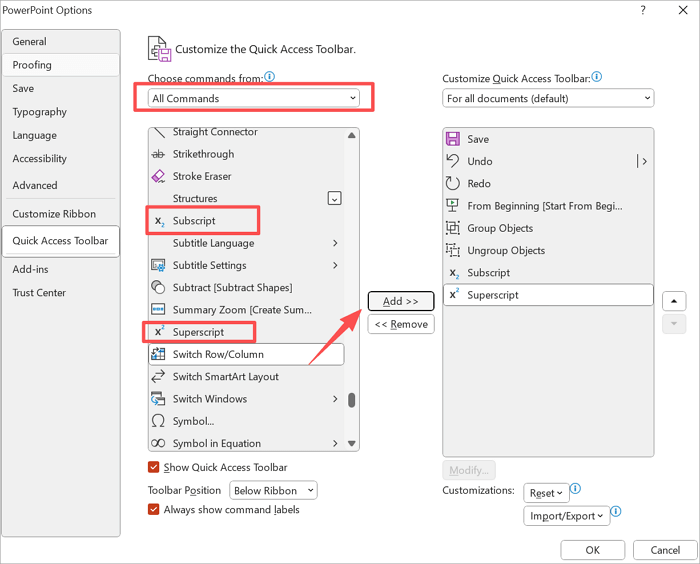Click the Group Objects icon
Screen dimensions: 700x564
[x=453, y=228]
